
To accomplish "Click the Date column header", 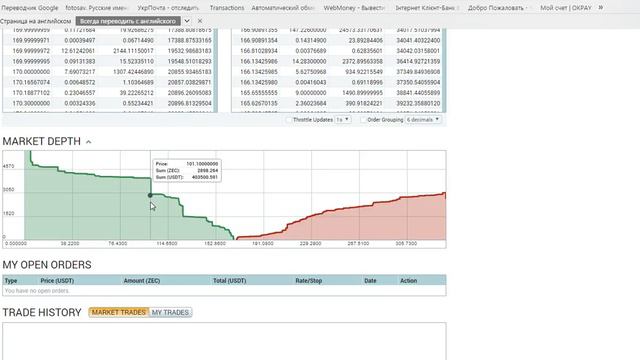I will [x=370, y=281].
